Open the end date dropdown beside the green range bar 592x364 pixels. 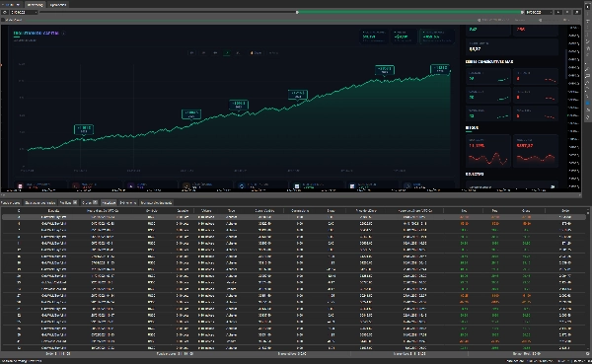(x=551, y=12)
